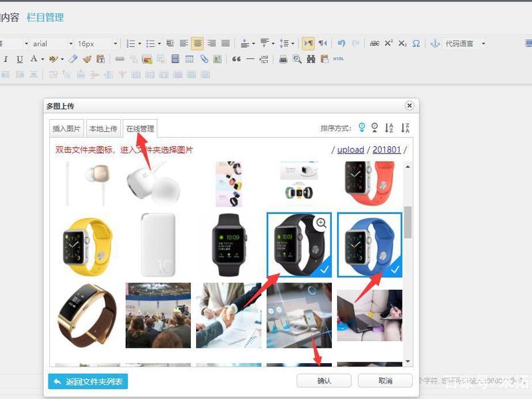This screenshot has height=399, width=532.
Task: Select the yellow watch thumbnail
Action: [88, 245]
